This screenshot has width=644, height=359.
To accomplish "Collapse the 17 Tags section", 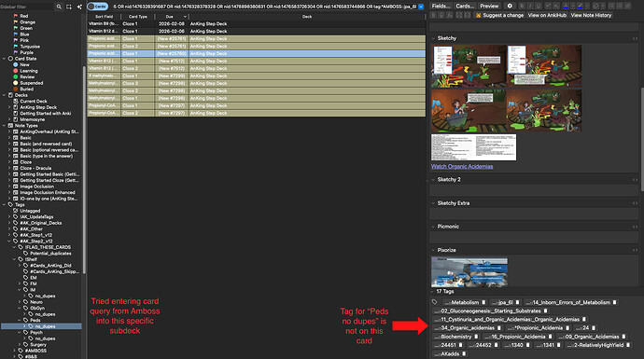I will [x=432, y=292].
